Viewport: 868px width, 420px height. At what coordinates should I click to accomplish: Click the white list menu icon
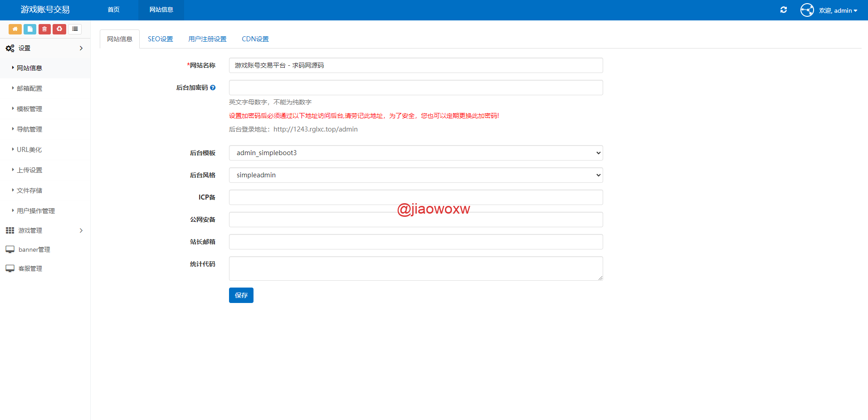point(75,29)
